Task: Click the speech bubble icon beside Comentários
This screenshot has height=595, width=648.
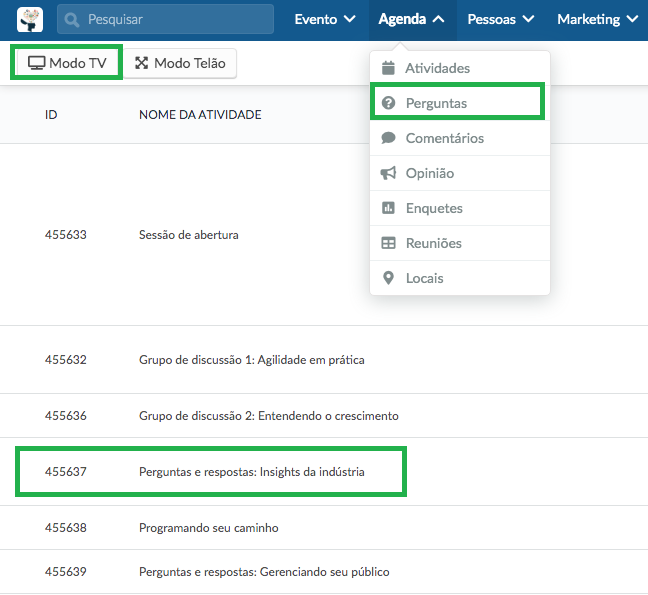Action: pos(388,138)
